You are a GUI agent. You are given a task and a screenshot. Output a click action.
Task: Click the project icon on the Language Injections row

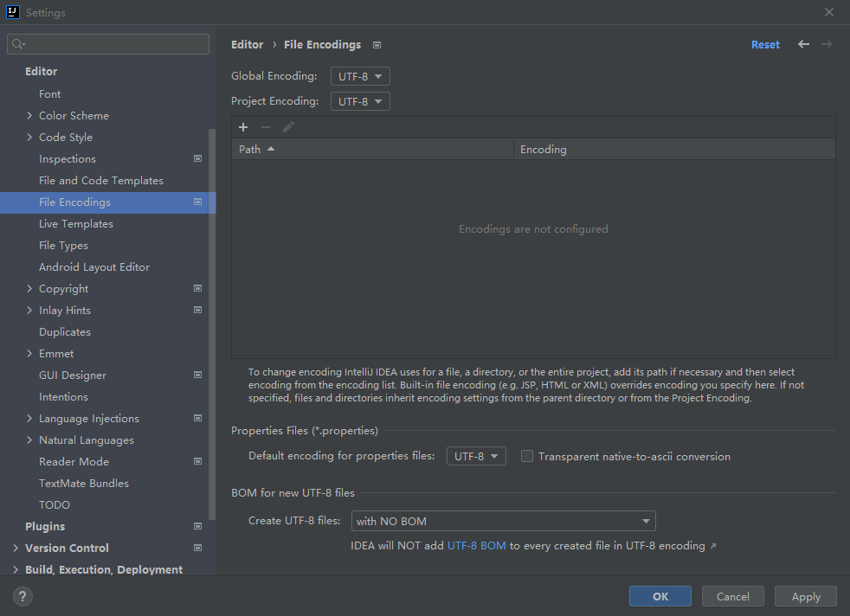[x=198, y=418]
